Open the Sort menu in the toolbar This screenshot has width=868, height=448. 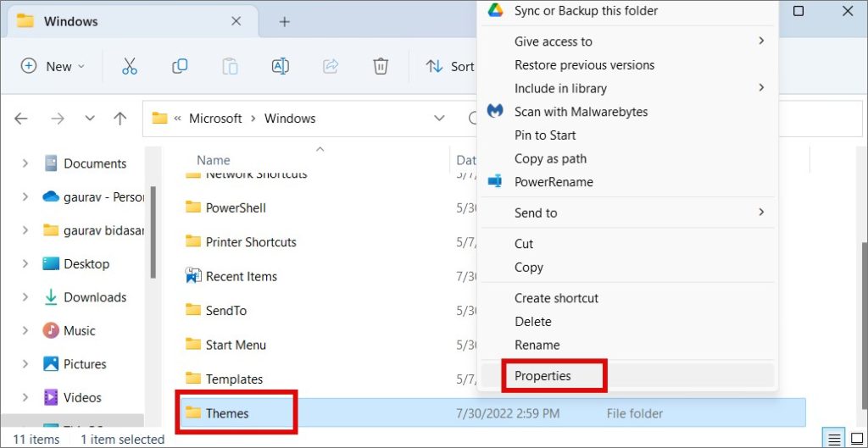[x=450, y=66]
